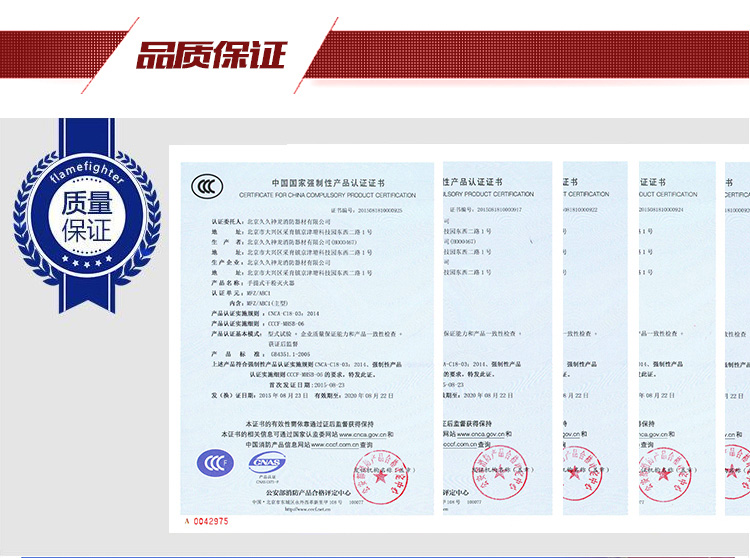750x558 pixels.
Task: Click the 品质保证 banner heading
Action: 211,56
